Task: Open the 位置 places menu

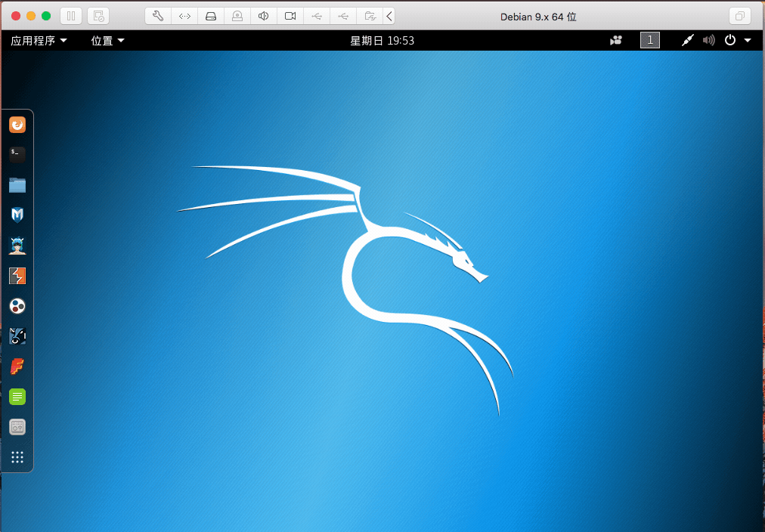Action: 107,41
